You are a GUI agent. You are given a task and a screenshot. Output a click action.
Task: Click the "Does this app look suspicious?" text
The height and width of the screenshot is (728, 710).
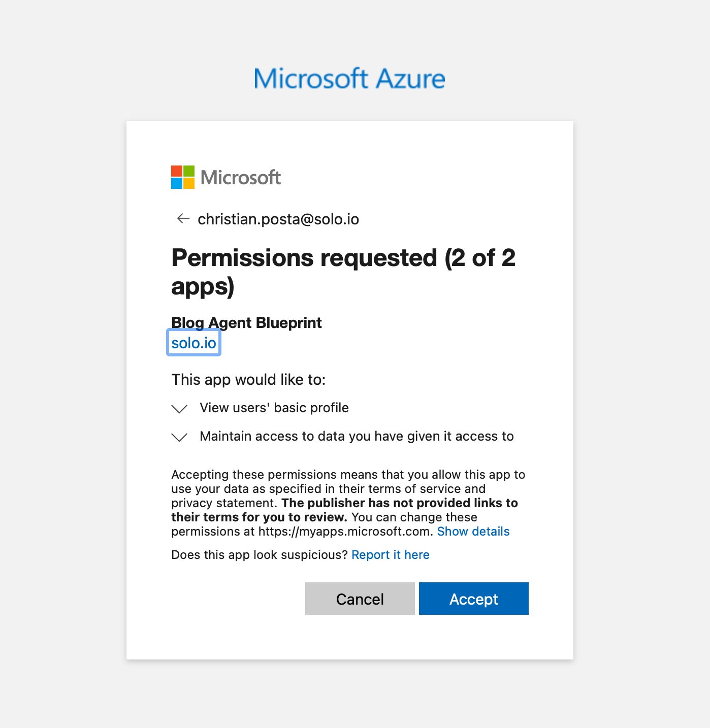pos(260,555)
